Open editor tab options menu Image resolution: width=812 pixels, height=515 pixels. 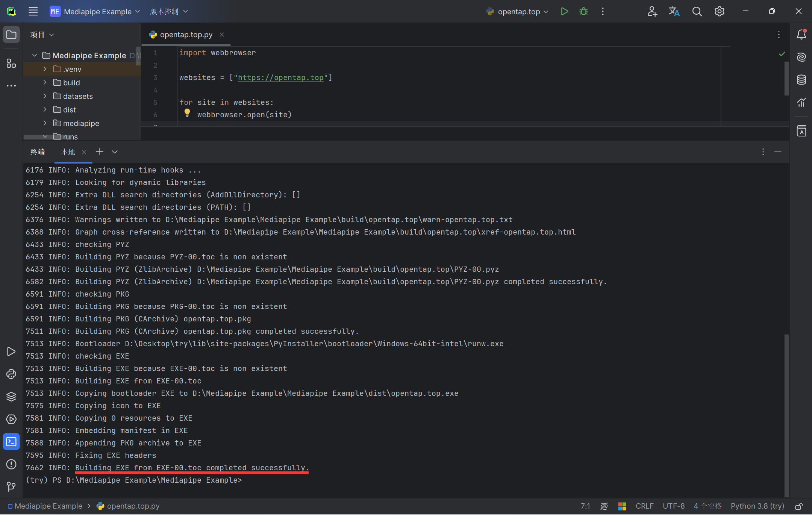click(x=779, y=35)
